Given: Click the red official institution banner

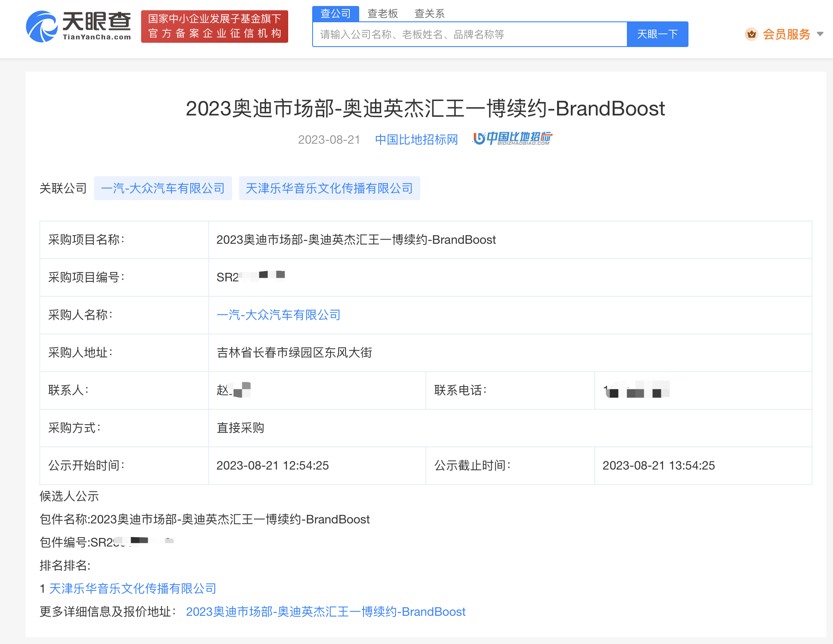Looking at the screenshot, I should click(214, 27).
